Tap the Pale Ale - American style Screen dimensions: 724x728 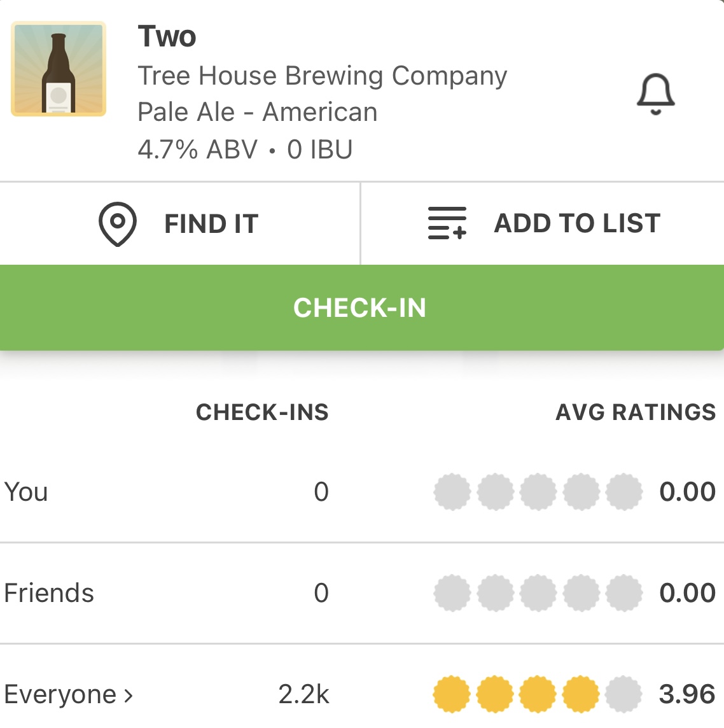point(257,112)
